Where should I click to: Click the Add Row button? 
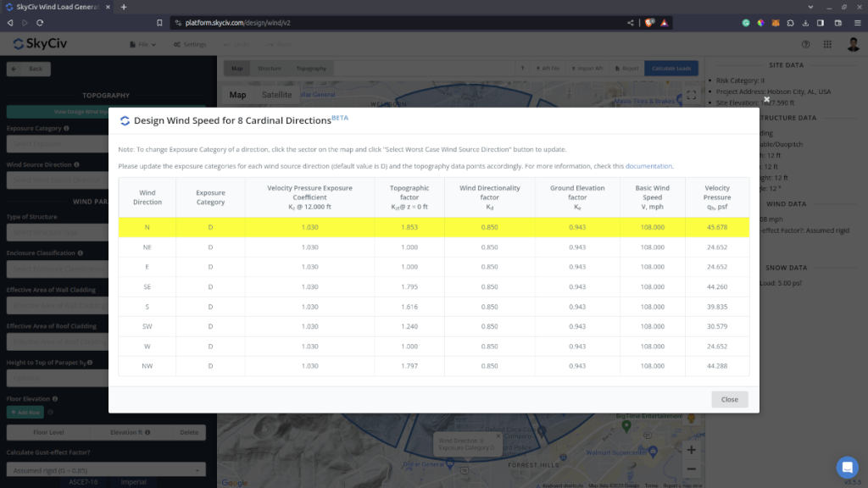tap(25, 412)
